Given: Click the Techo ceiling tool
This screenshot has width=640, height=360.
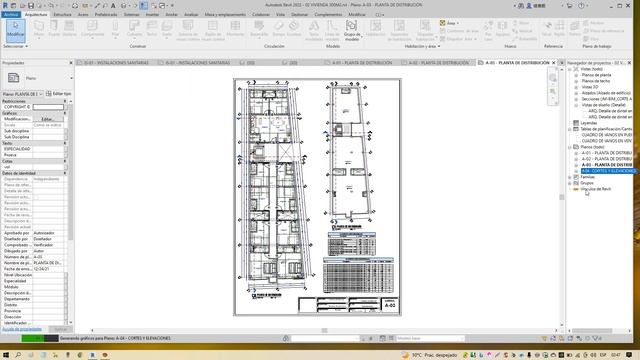Looking at the screenshot, I should 152,30.
